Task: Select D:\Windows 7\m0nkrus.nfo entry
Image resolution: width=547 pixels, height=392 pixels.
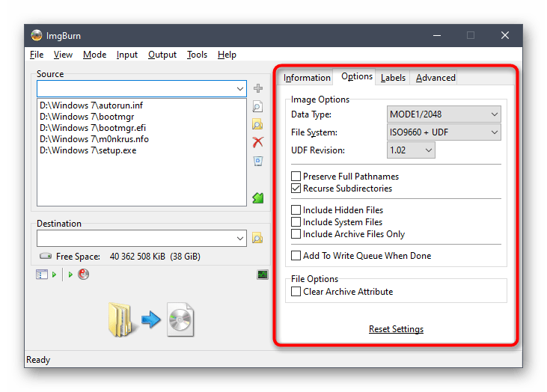Action: coord(94,139)
